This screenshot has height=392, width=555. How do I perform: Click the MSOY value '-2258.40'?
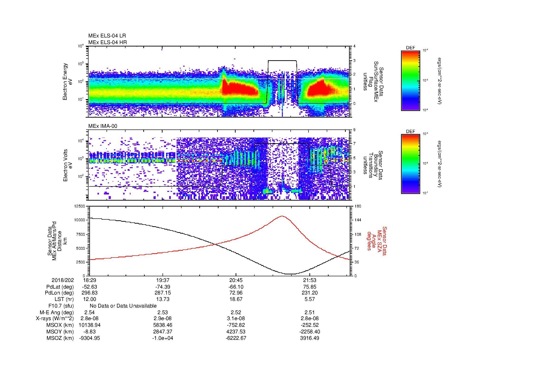click(x=310, y=332)
